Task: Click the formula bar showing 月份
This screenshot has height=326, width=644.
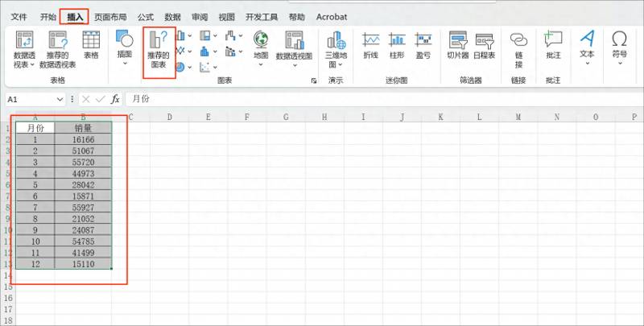Action: pyautogui.click(x=384, y=99)
